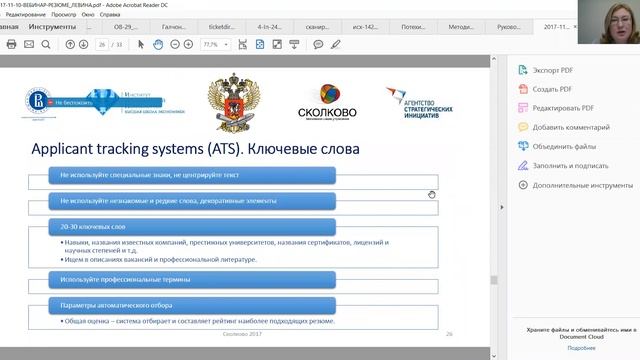640x360 pixels.
Task: Switch to the Галчон document tab
Action: click(173, 27)
